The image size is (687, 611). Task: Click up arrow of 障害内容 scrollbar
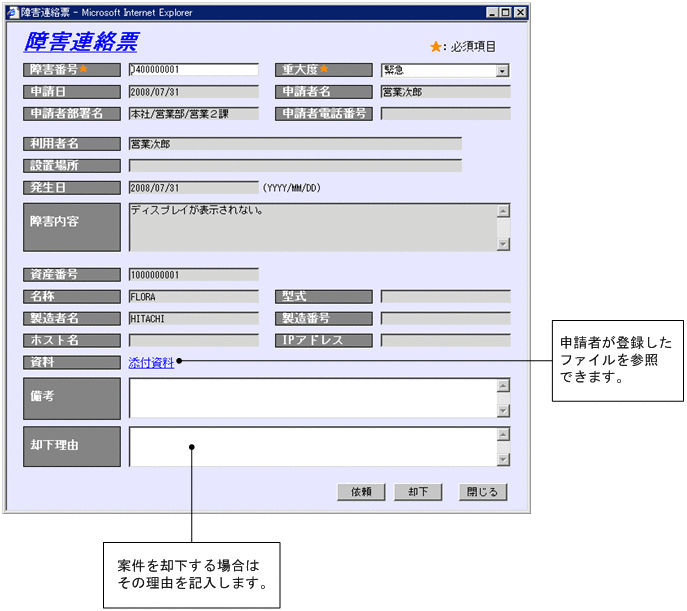point(503,211)
